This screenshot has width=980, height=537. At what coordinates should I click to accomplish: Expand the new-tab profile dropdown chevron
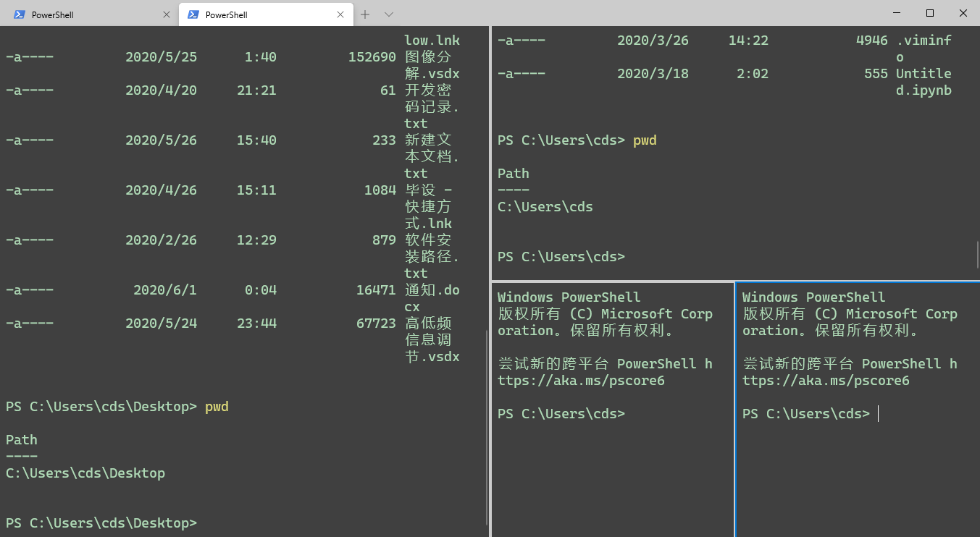[388, 14]
